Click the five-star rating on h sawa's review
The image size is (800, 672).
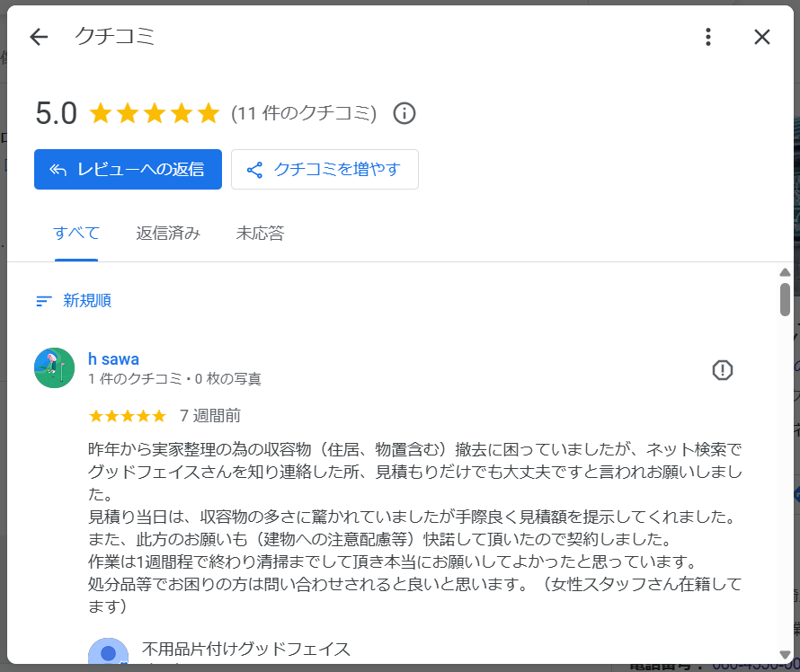(127, 416)
